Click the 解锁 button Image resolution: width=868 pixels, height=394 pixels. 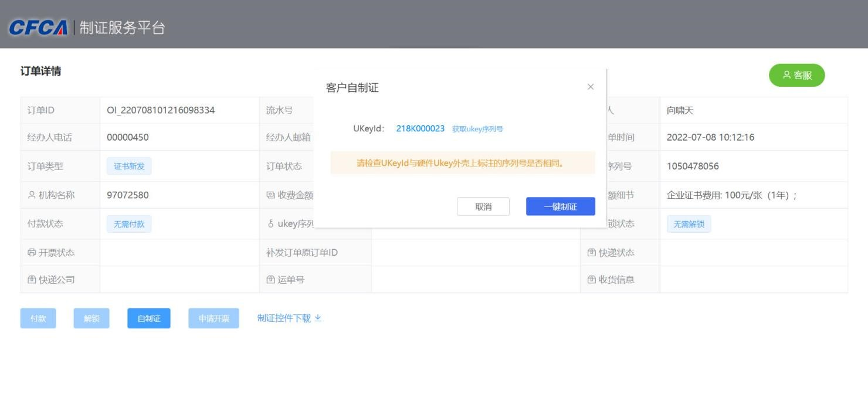(91, 318)
